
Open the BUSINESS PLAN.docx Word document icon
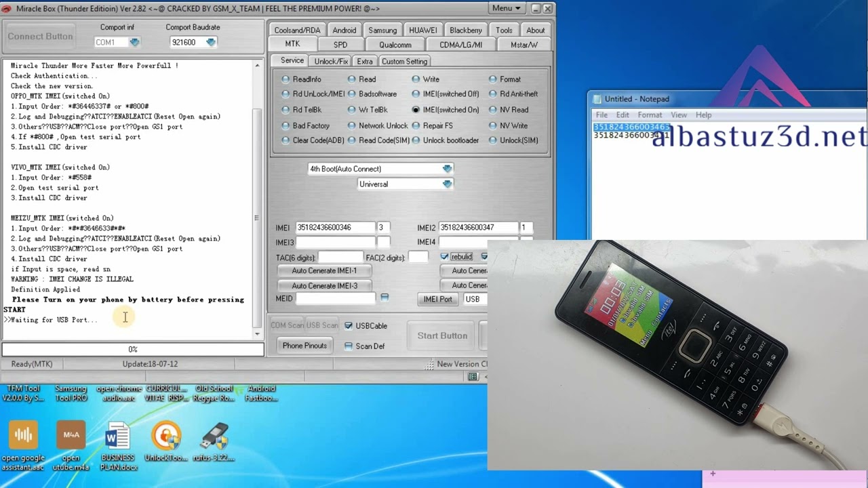117,445
